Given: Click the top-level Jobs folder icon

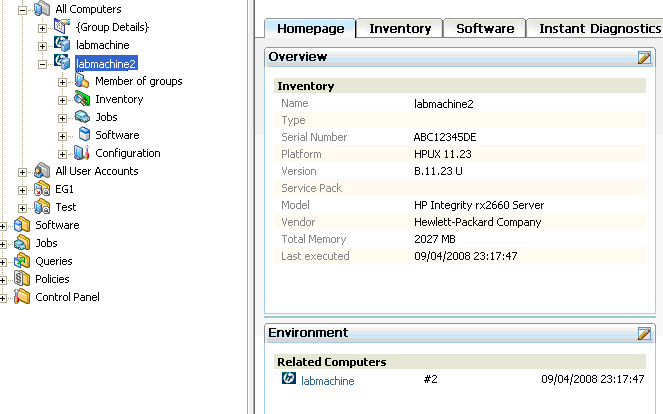Looking at the screenshot, I should (x=22, y=243).
